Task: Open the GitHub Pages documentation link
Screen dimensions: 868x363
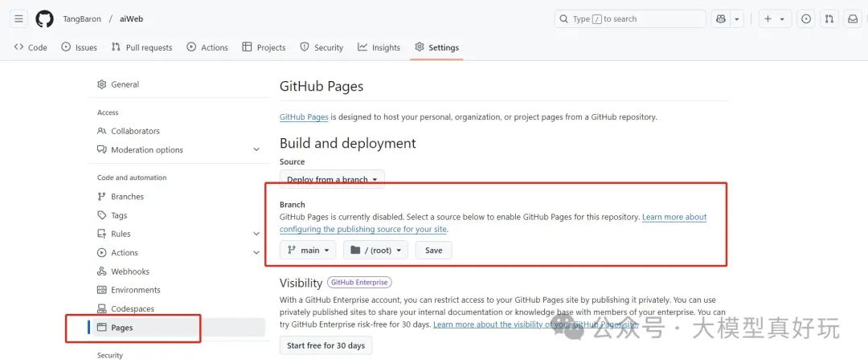Action: pyautogui.click(x=304, y=117)
